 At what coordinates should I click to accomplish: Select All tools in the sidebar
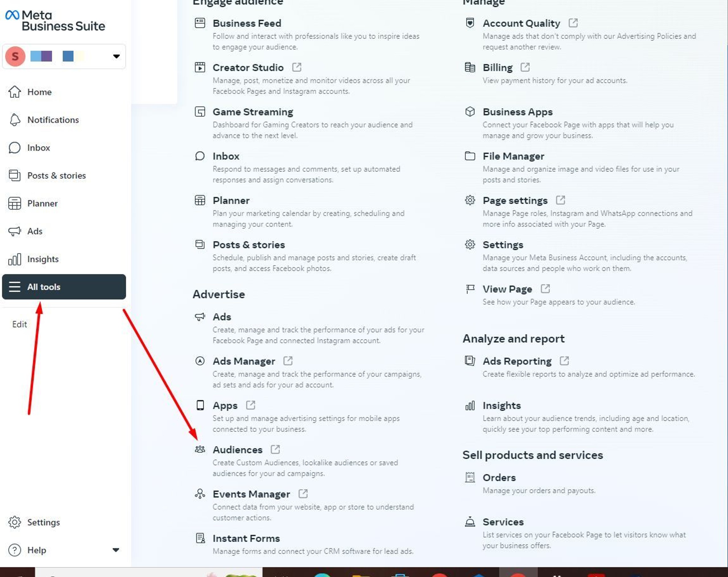coord(64,287)
